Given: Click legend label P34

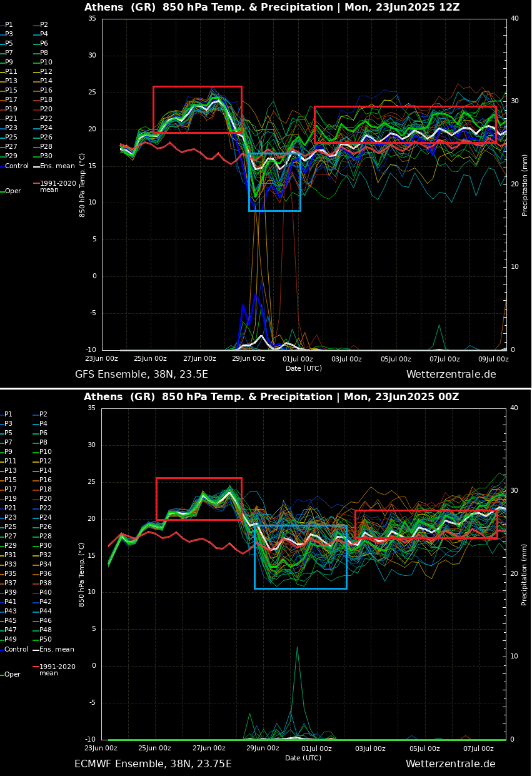Looking at the screenshot, I should (x=46, y=565).
